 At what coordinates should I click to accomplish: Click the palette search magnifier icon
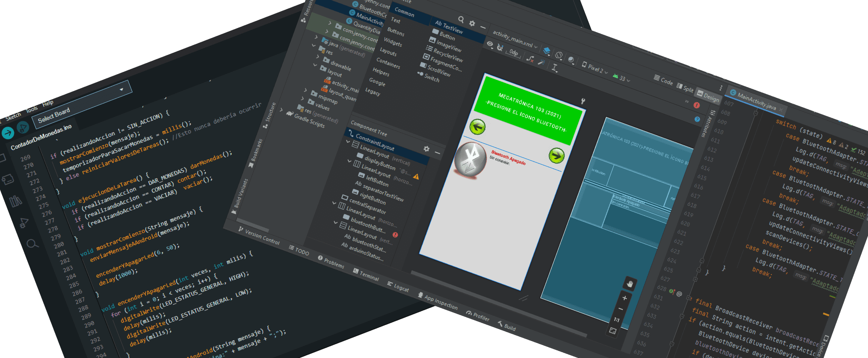tap(461, 19)
